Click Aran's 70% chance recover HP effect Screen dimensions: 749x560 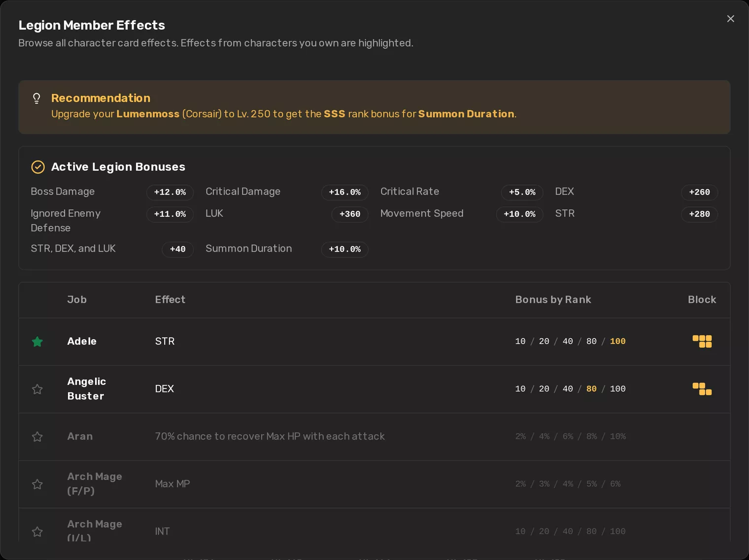pyautogui.click(x=270, y=436)
